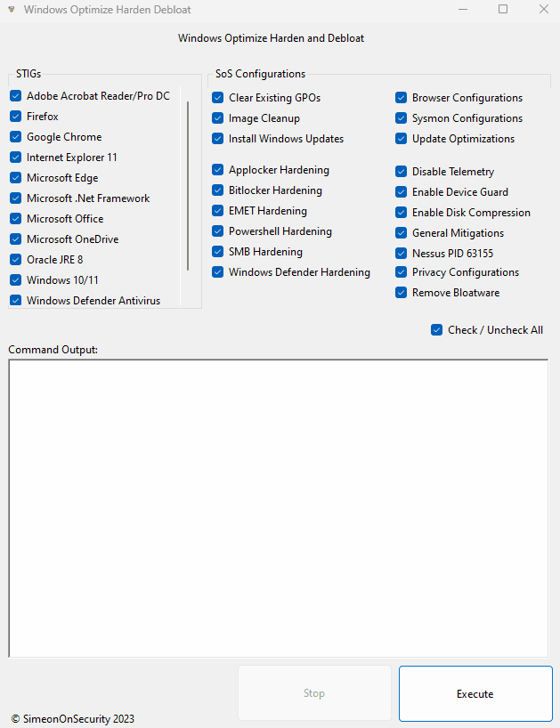Maximize the application window
This screenshot has width=560, height=728.
(503, 9)
